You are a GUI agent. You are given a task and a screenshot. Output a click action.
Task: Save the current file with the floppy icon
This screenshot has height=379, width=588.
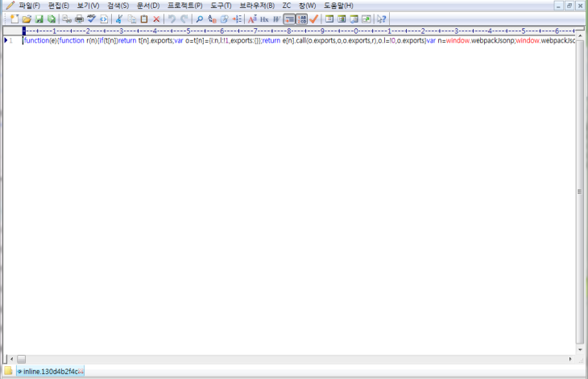coord(39,19)
